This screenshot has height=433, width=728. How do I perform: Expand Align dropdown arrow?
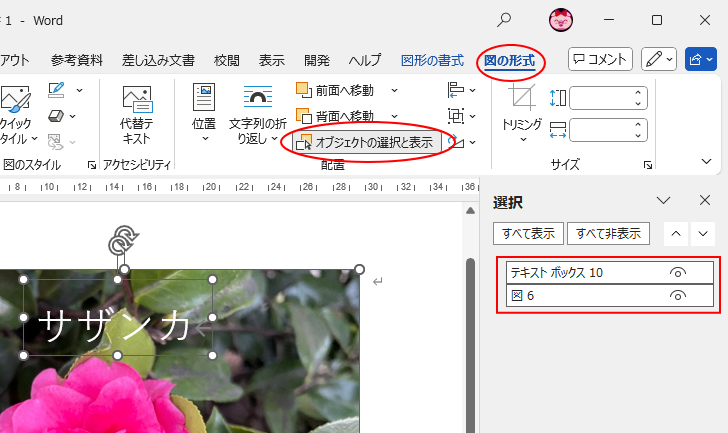click(x=473, y=90)
